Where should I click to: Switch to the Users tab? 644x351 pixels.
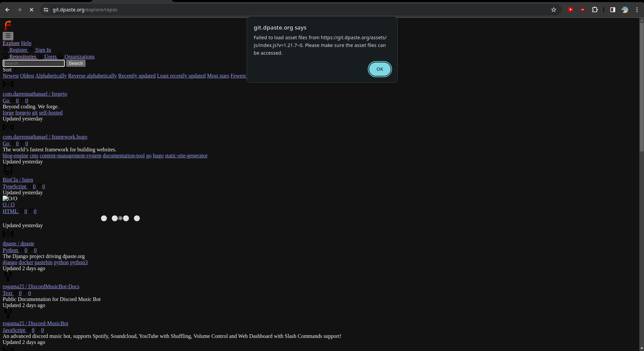point(50,57)
